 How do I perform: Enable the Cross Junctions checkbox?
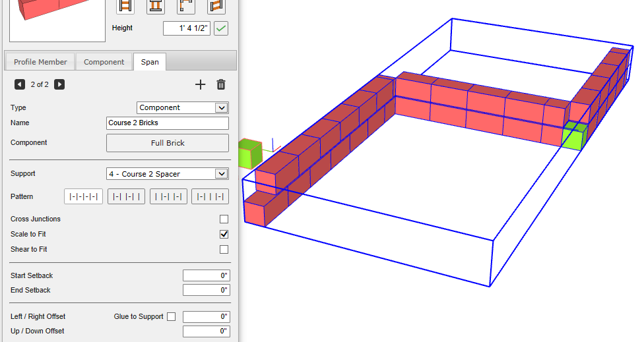[224, 219]
